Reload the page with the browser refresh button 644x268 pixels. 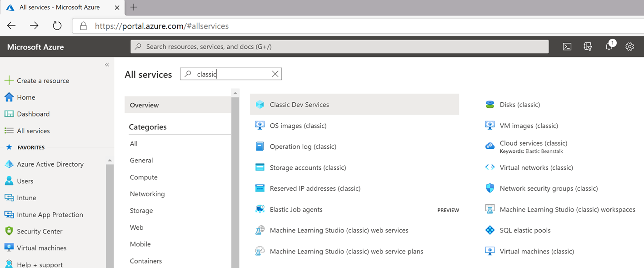click(57, 26)
